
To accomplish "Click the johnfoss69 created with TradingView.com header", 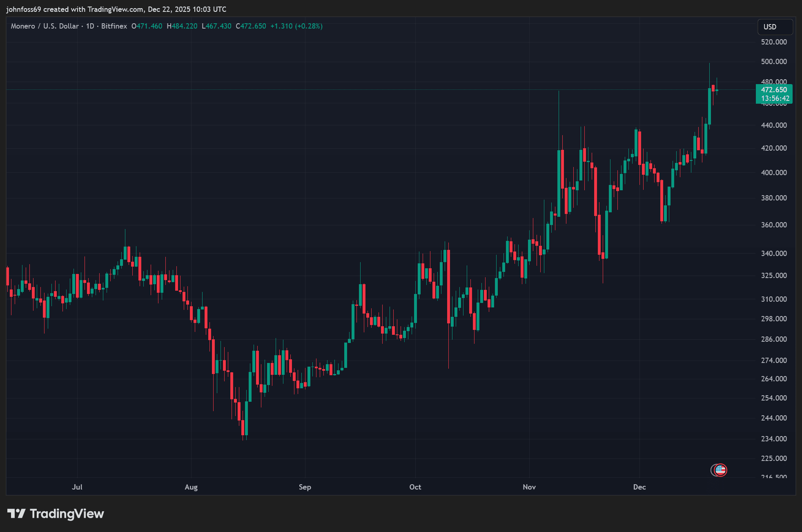I will [116, 9].
